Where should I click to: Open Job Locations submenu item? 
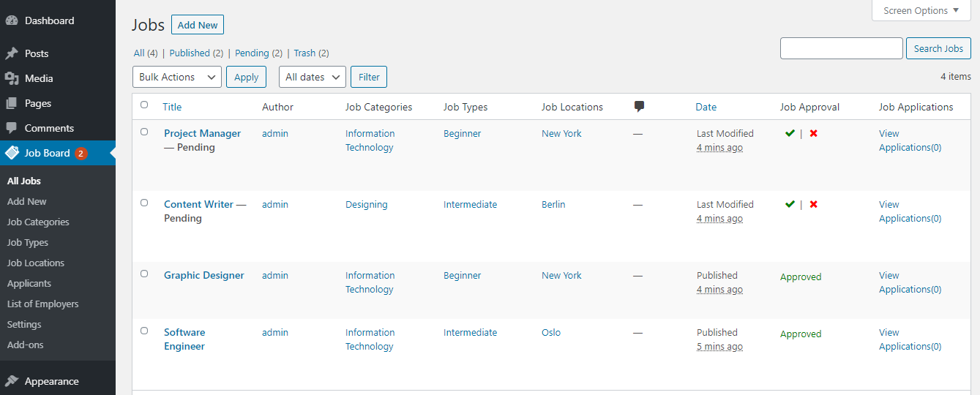[x=36, y=263]
